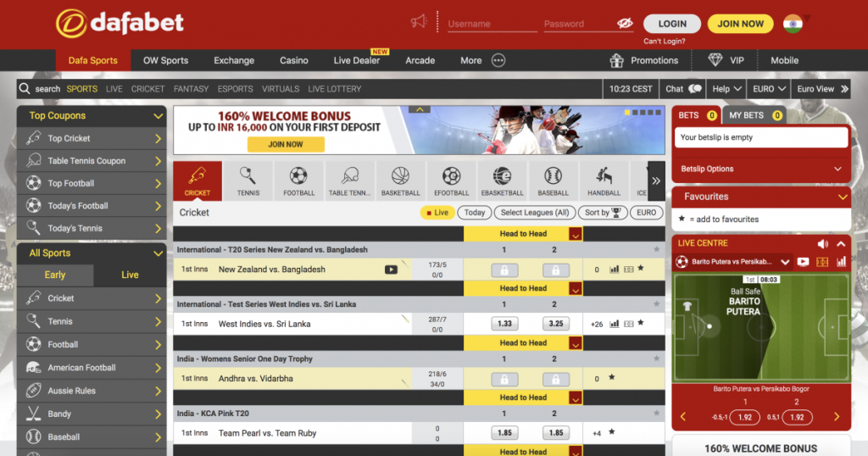Collapse the welcome bonus banner arrow

420,109
